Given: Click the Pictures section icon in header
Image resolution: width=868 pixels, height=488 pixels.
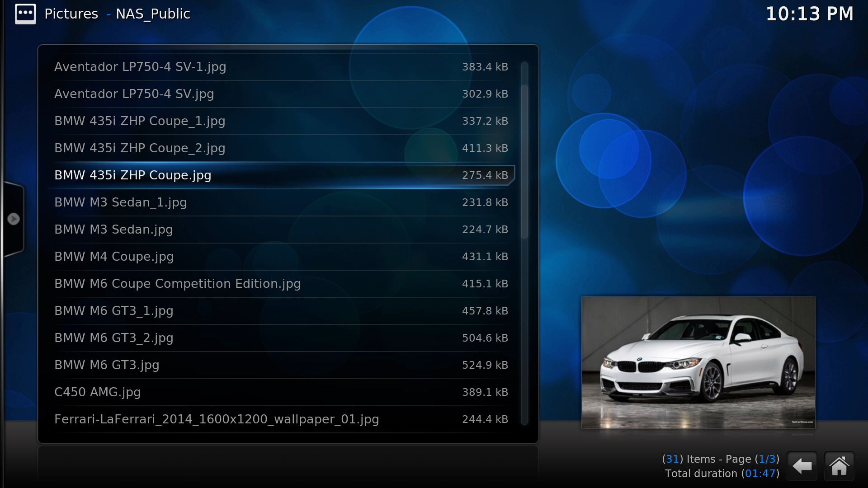Looking at the screenshot, I should coord(25,14).
